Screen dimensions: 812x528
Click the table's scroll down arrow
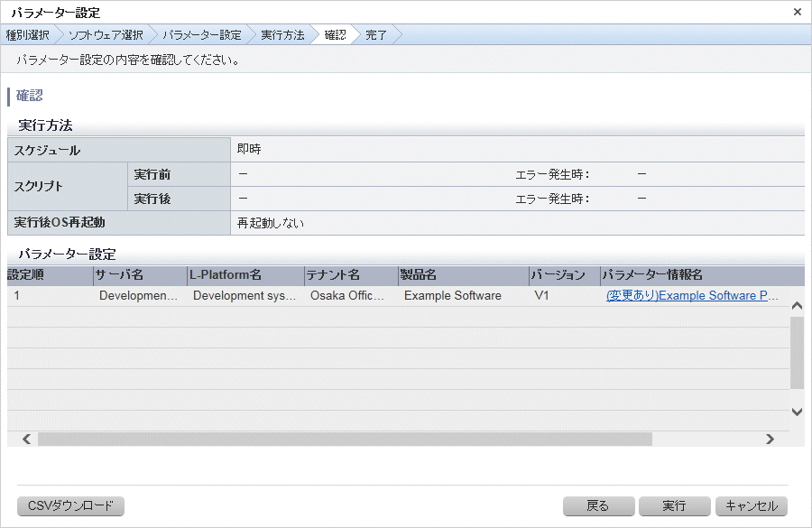(797, 412)
